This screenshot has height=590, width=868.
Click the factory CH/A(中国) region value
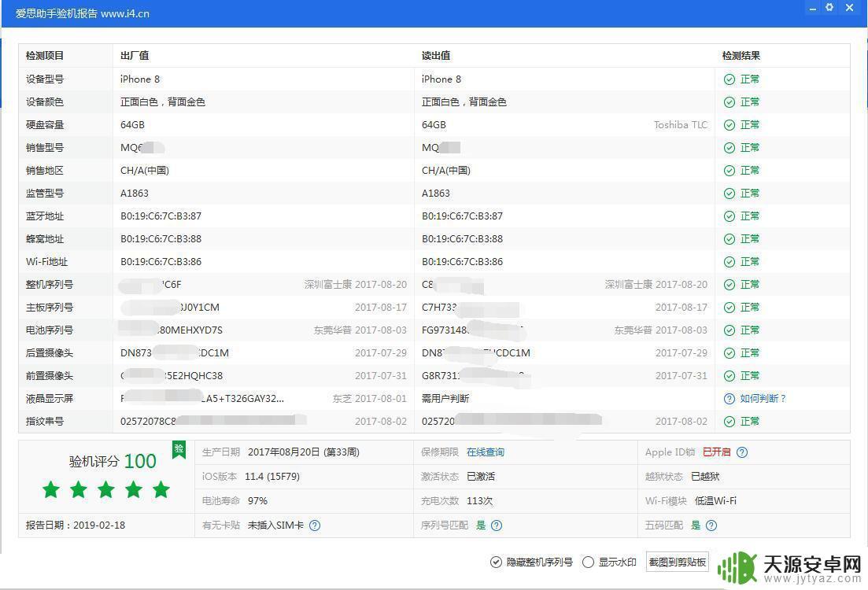pyautogui.click(x=145, y=171)
